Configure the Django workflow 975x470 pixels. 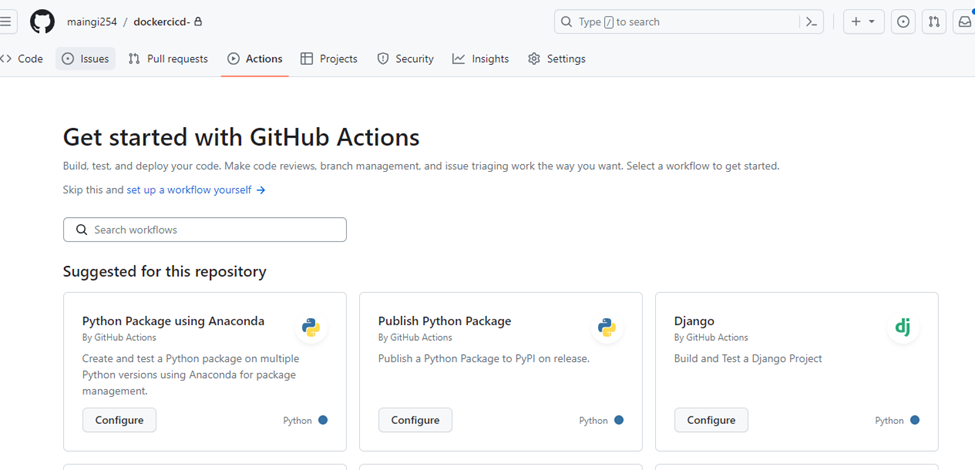[x=711, y=420]
